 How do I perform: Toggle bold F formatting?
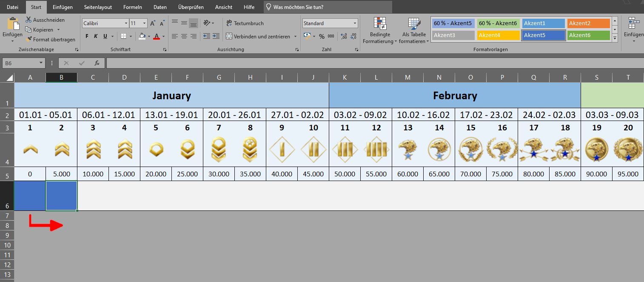pos(87,36)
